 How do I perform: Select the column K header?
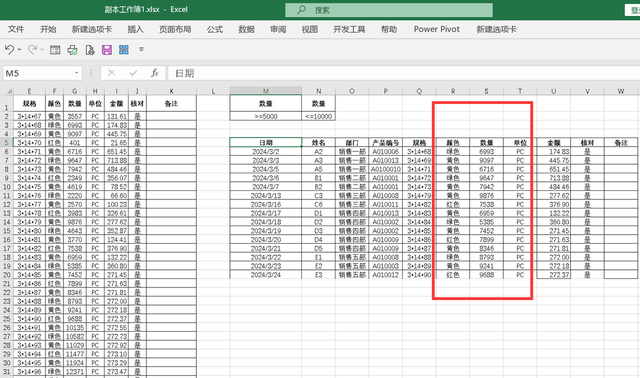click(171, 91)
